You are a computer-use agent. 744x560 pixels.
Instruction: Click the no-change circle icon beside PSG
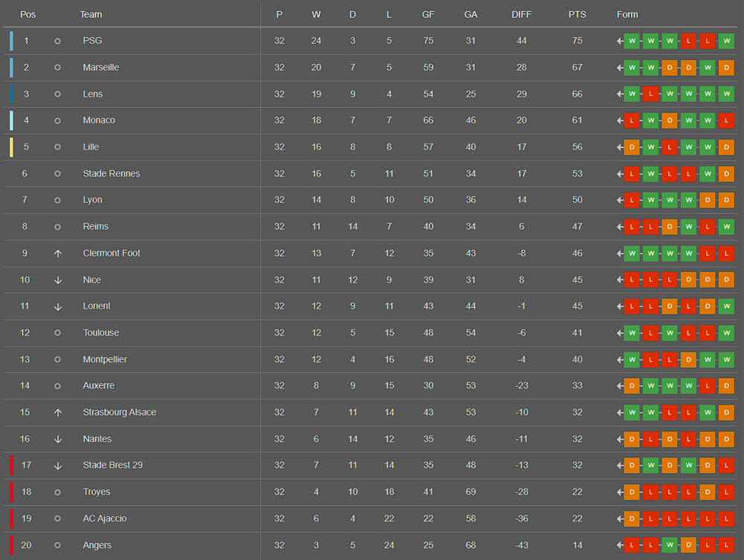(x=58, y=41)
